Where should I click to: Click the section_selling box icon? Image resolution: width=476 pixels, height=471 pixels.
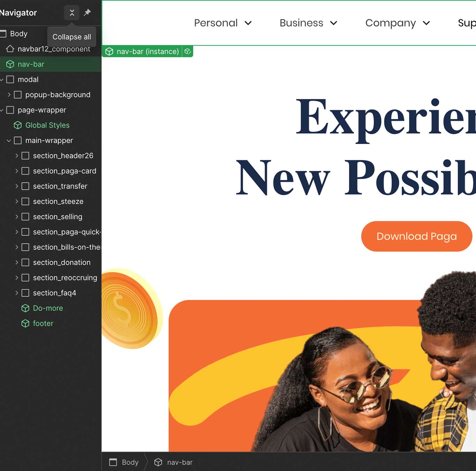click(25, 217)
